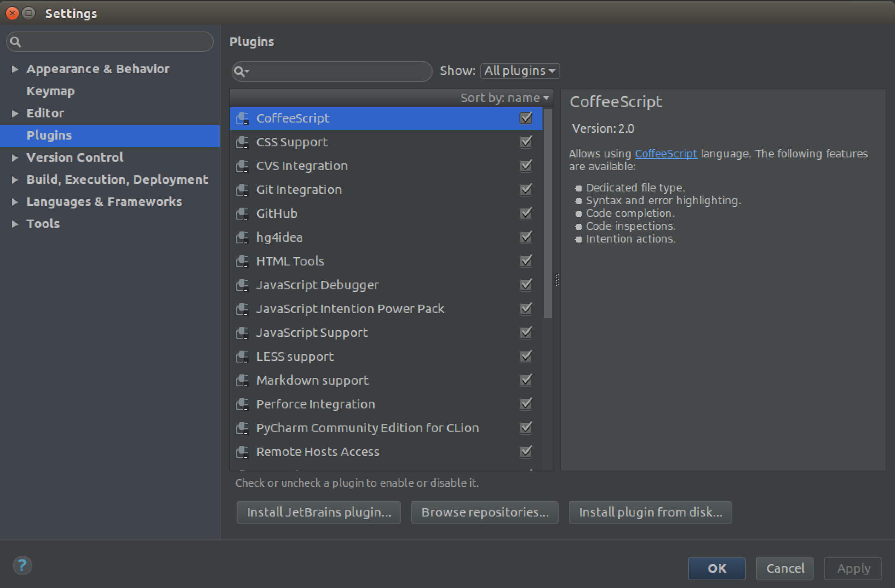This screenshot has width=895, height=588.
Task: Expand the Editor settings arrow
Action: [15, 114]
